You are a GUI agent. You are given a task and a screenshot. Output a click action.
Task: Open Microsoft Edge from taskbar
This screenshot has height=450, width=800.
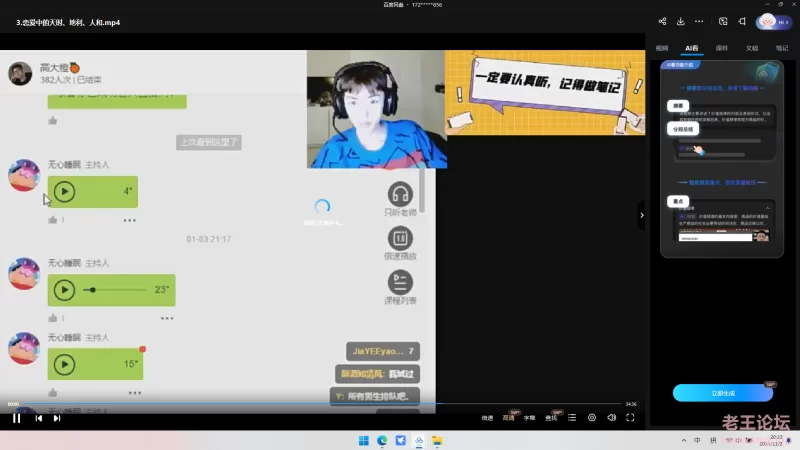pyautogui.click(x=382, y=440)
